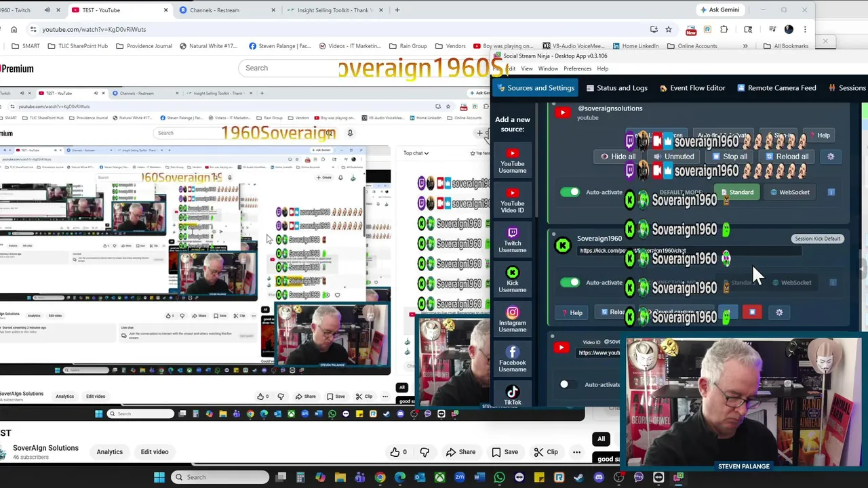
Task: Click the Chrome address bar URL
Action: point(94,29)
